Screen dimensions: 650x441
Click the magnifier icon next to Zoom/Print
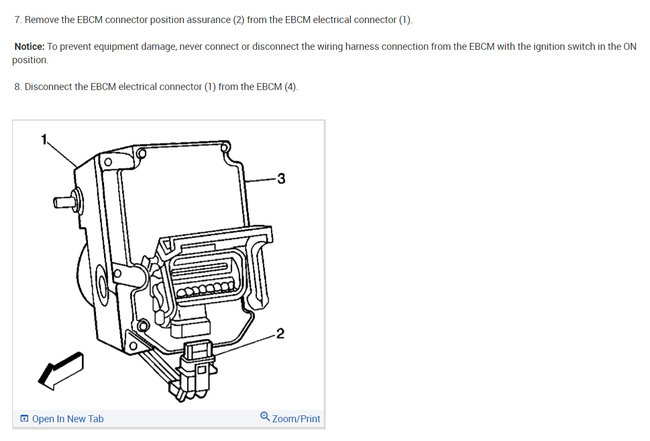(265, 416)
